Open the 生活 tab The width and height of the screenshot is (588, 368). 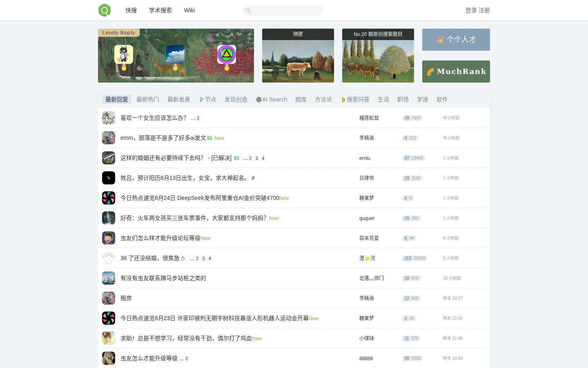(x=383, y=99)
